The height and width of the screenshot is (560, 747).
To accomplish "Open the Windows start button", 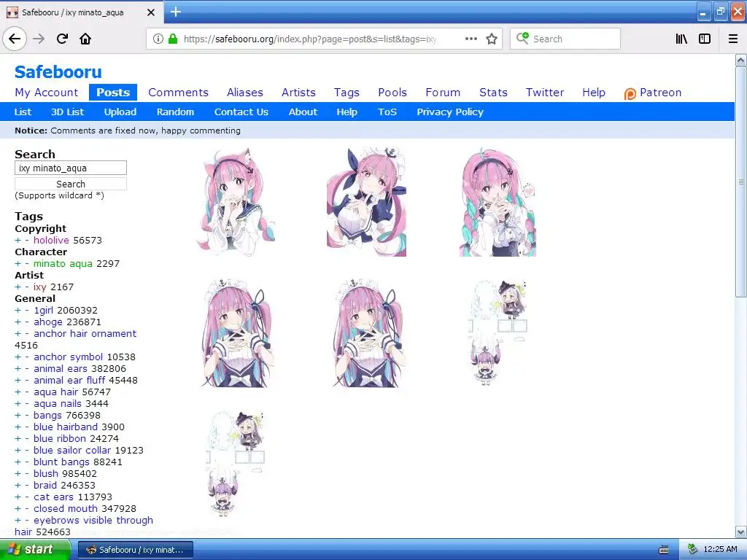I will click(x=35, y=549).
